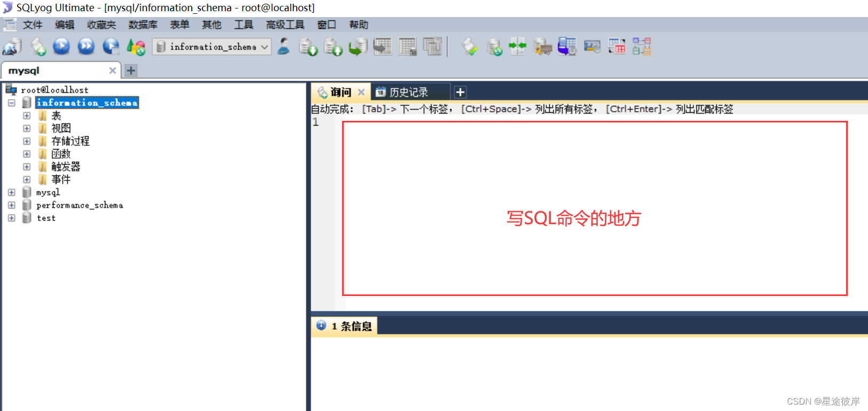The width and height of the screenshot is (868, 411).
Task: Expand the mysql database node
Action: click(12, 192)
